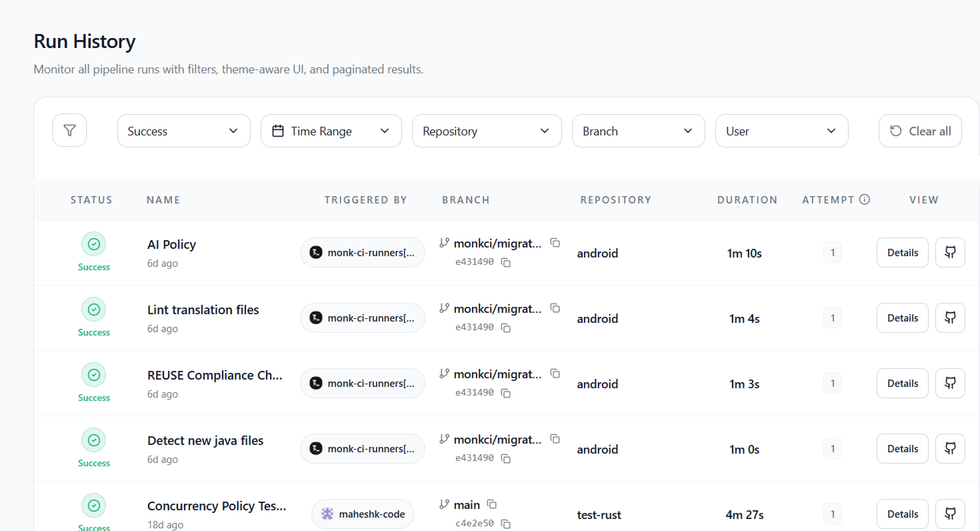View Details for Detect new java files run
This screenshot has width=980, height=531.
tap(902, 449)
